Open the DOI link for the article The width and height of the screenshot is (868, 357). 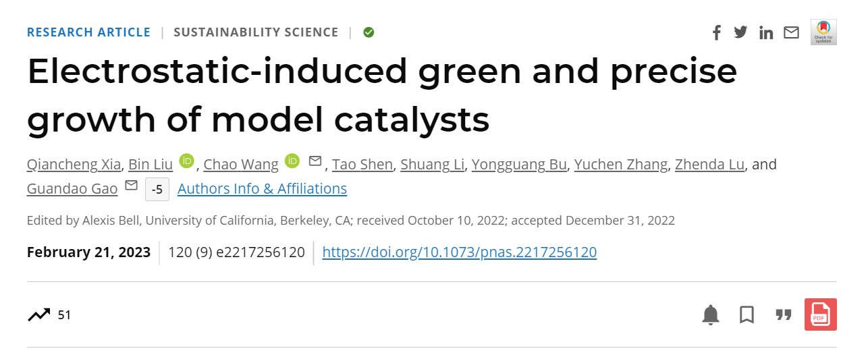(460, 252)
